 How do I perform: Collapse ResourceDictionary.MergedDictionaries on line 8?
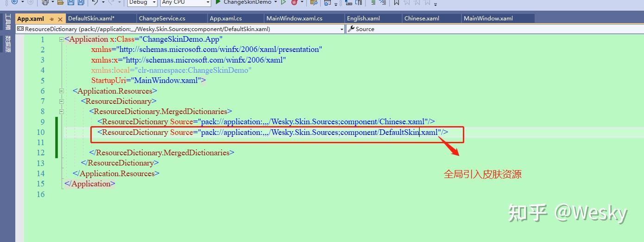pyautogui.click(x=61, y=111)
